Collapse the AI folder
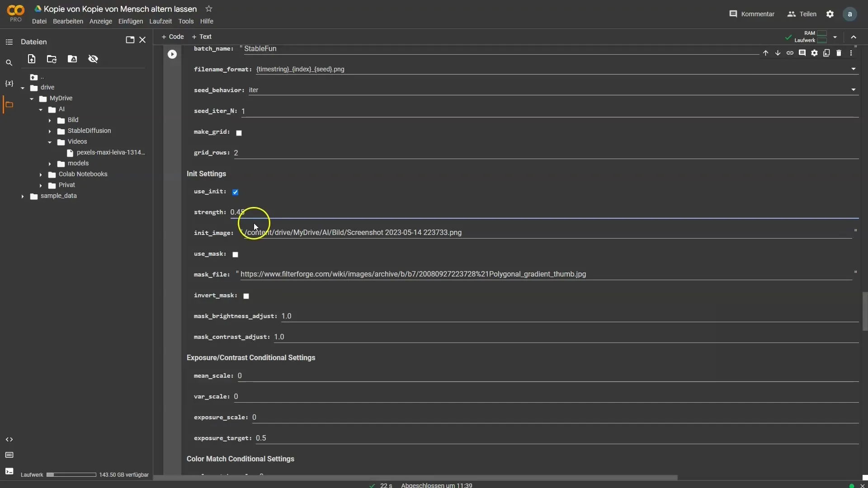868x488 pixels. tap(41, 110)
